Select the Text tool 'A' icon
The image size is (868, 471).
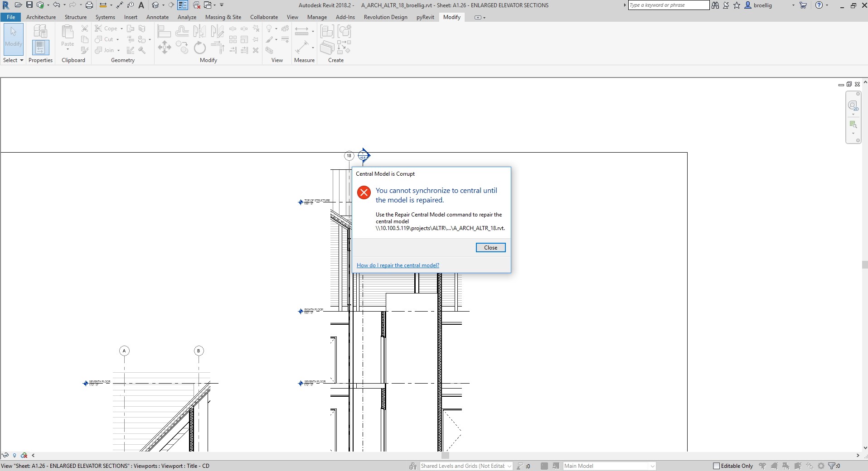141,5
